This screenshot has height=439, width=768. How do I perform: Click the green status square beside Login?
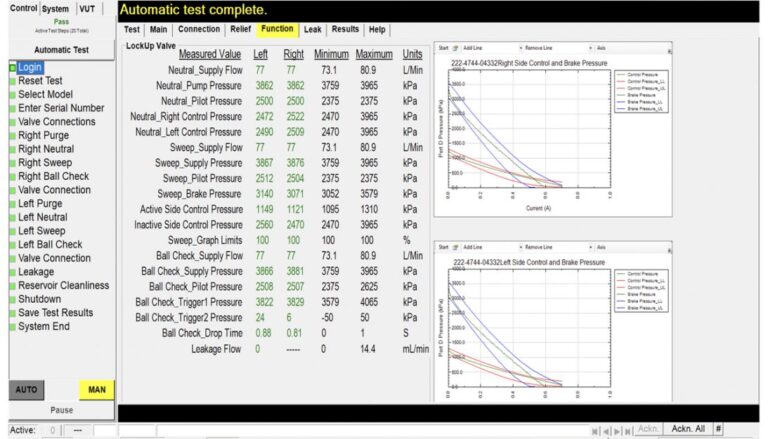[x=12, y=67]
